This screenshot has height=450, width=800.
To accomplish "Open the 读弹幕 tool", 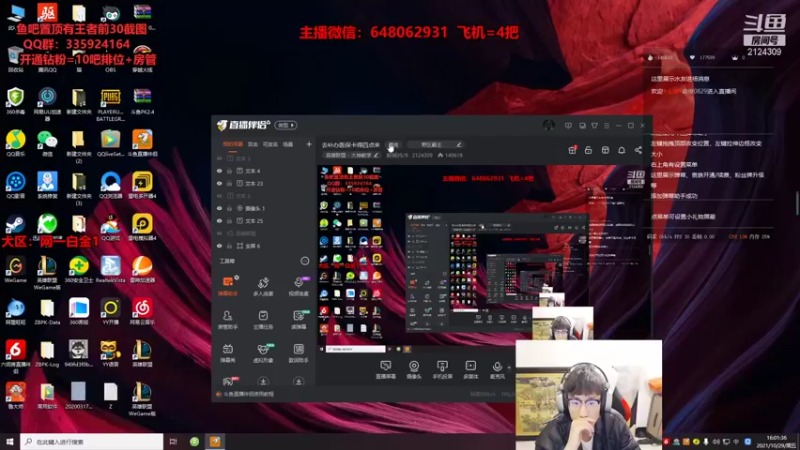I will point(298,319).
